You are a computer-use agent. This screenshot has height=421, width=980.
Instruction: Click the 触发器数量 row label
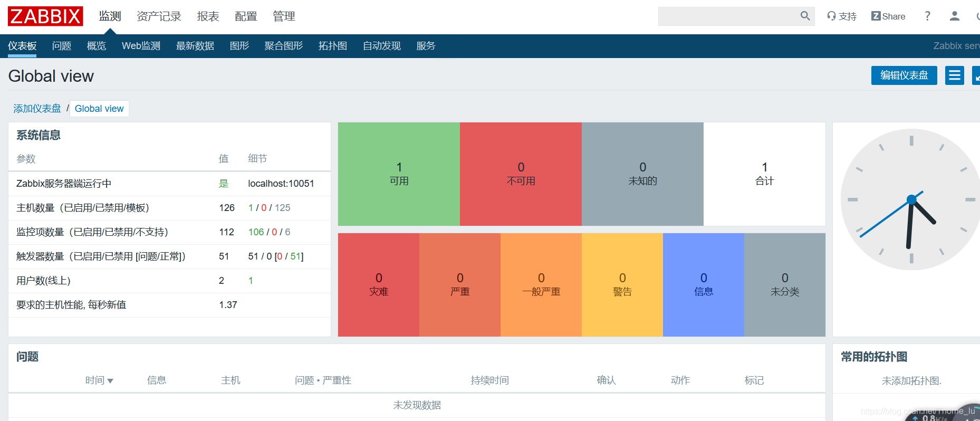pos(101,256)
